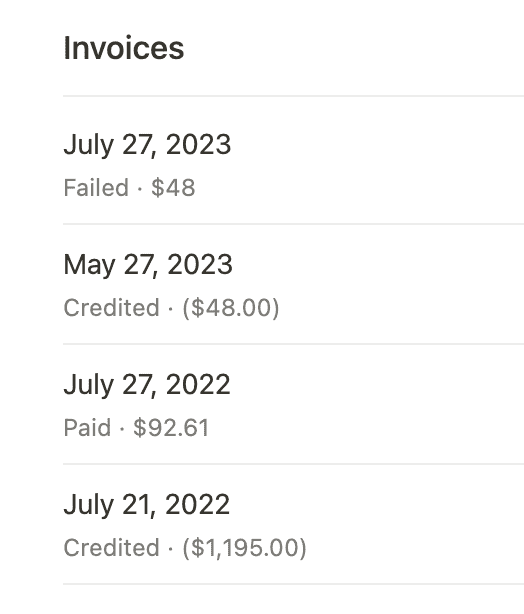Click the divider line below Invoices heading
The width and height of the screenshot is (524, 614).
293,96
